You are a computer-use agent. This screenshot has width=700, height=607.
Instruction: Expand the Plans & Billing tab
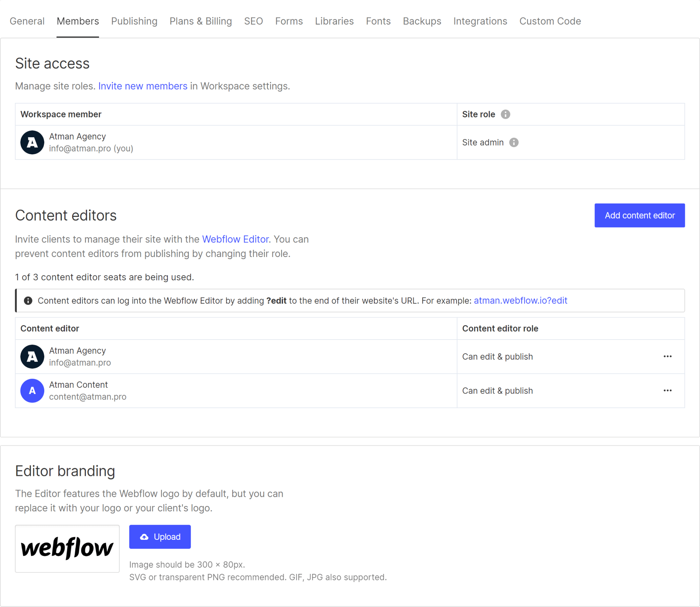click(201, 21)
